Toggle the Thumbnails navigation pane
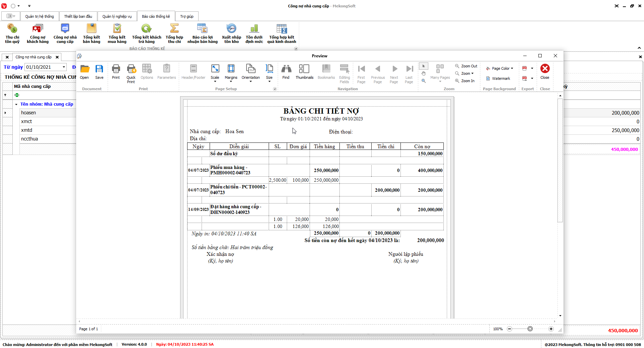Image resolution: width=644 pixels, height=348 pixels. click(x=305, y=72)
